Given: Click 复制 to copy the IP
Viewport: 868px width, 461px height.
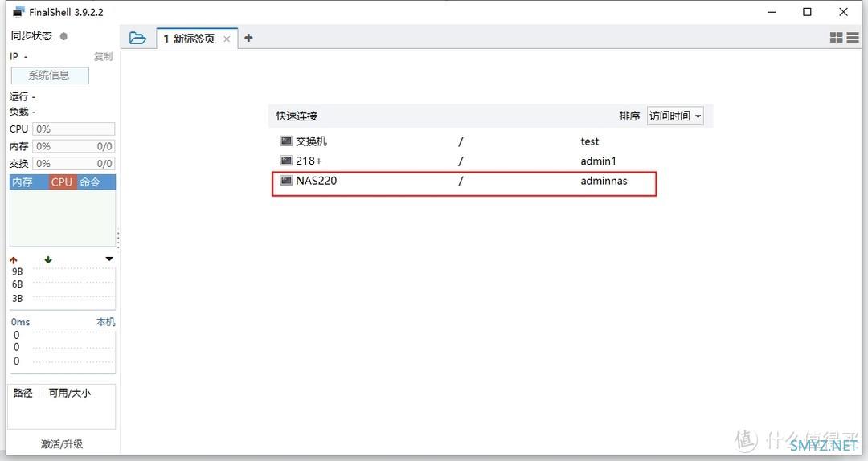Looking at the screenshot, I should click(x=103, y=56).
